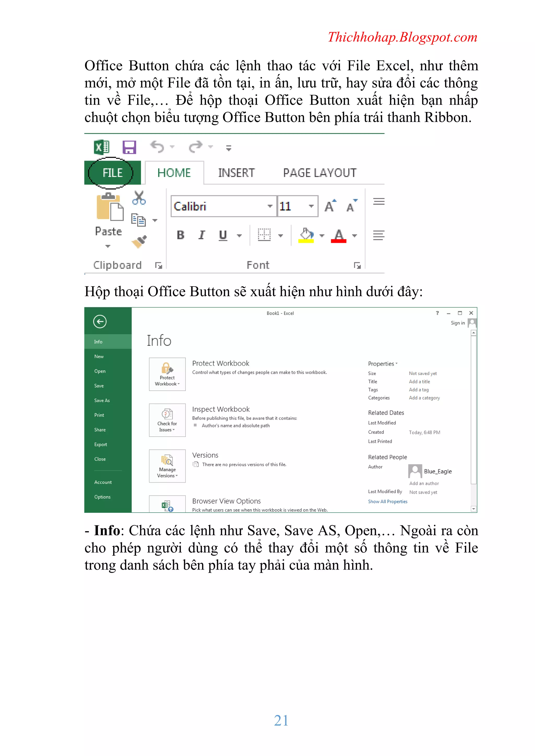Open the Redo history dropdown arrow
Screen dimensions: 535x756
[x=211, y=146]
